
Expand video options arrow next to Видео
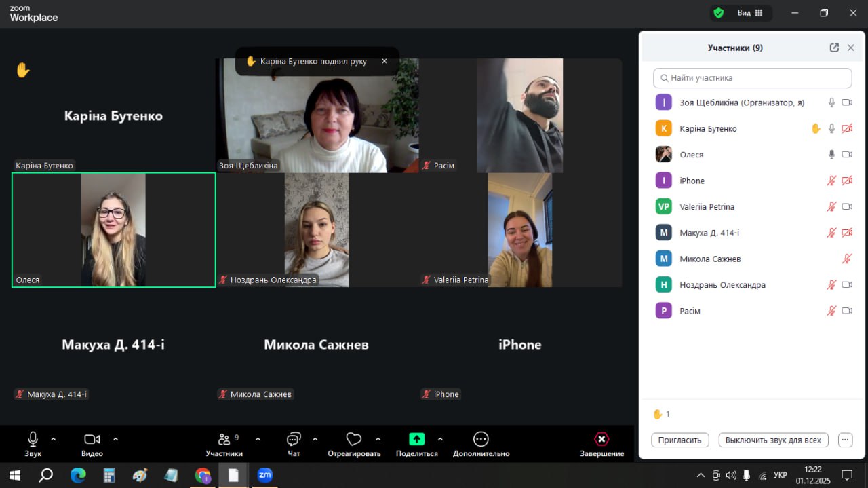point(115,439)
